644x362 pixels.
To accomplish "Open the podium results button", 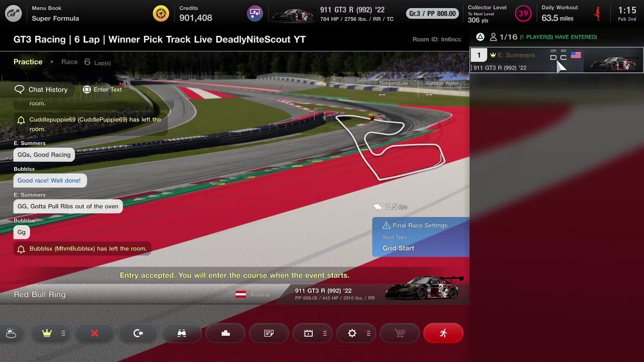I will (x=225, y=333).
